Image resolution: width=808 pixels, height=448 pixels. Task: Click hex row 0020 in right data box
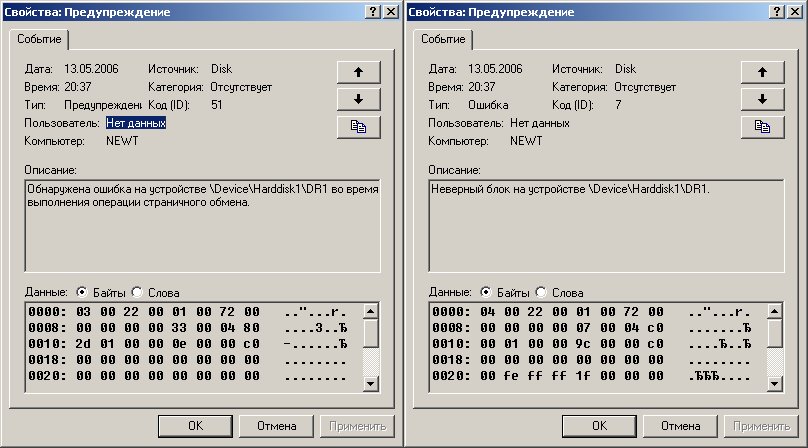pos(592,376)
